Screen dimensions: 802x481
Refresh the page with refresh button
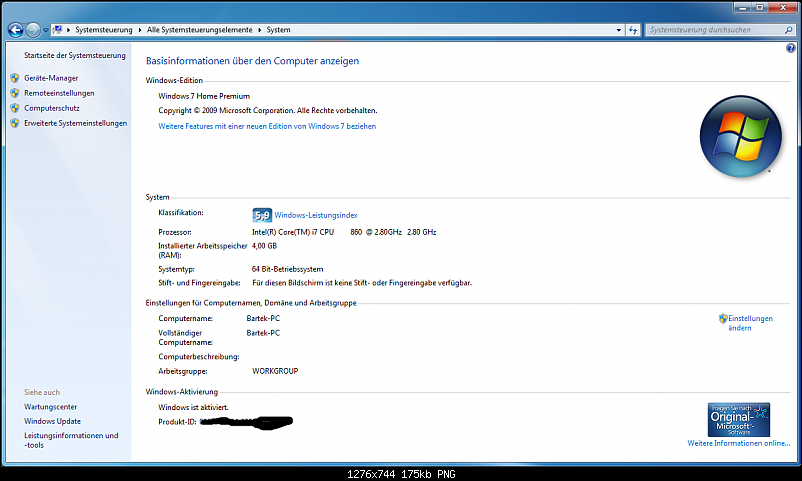click(x=633, y=30)
